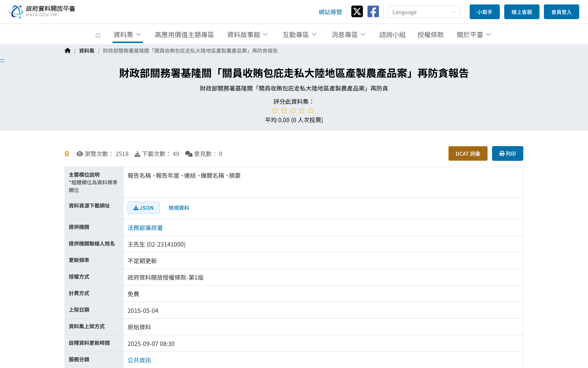The width and height of the screenshot is (588, 368).
Task: Expand the 關於平臺 navigation menu
Action: [x=474, y=35]
